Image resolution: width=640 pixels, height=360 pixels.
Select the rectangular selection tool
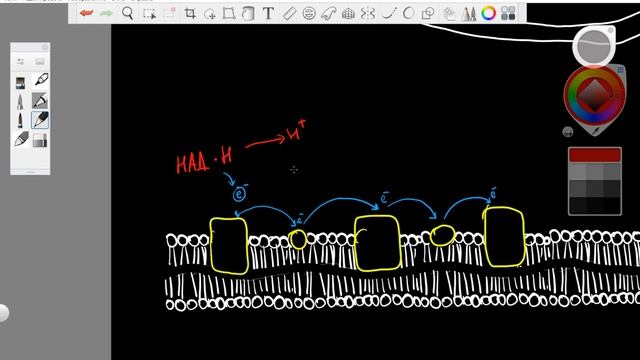149,13
